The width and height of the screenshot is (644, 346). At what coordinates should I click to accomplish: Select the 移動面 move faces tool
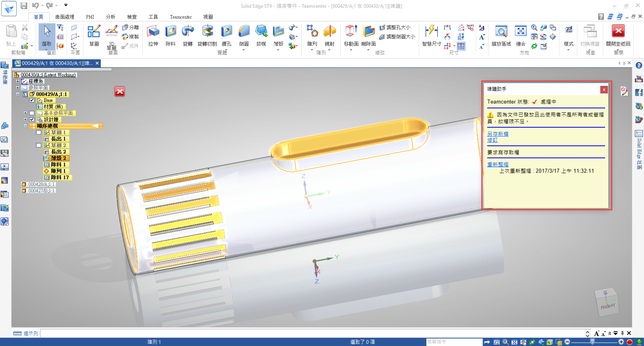pyautogui.click(x=351, y=36)
